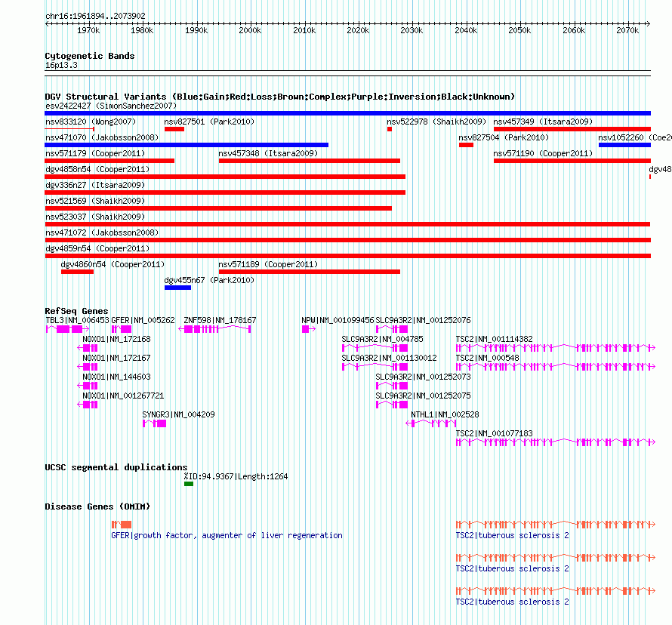Select the small nsv522978 (Shaikh2009) red marker
The image size is (672, 625).
click(390, 129)
